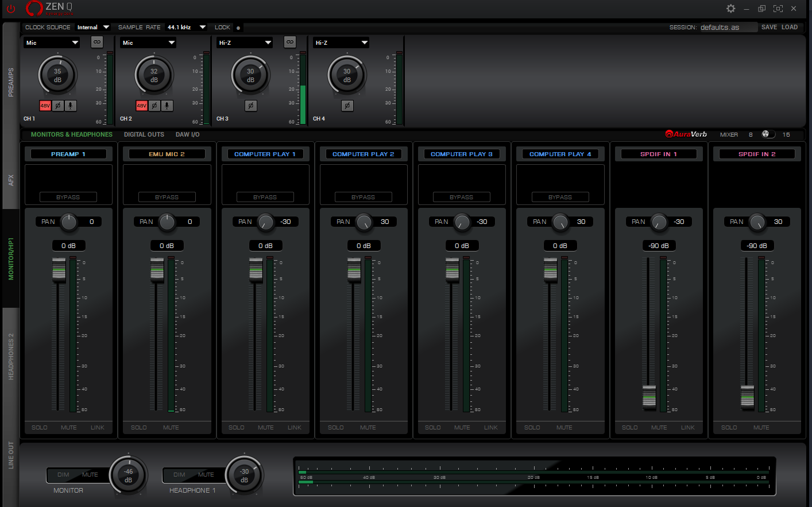The image size is (812, 507).
Task: Switch to the DAW I/O tab
Action: pyautogui.click(x=188, y=134)
